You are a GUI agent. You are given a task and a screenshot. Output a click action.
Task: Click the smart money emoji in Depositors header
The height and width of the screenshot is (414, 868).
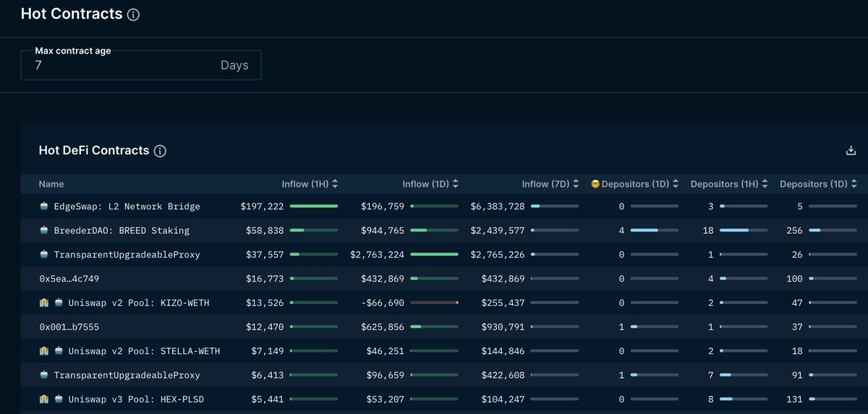coord(595,185)
